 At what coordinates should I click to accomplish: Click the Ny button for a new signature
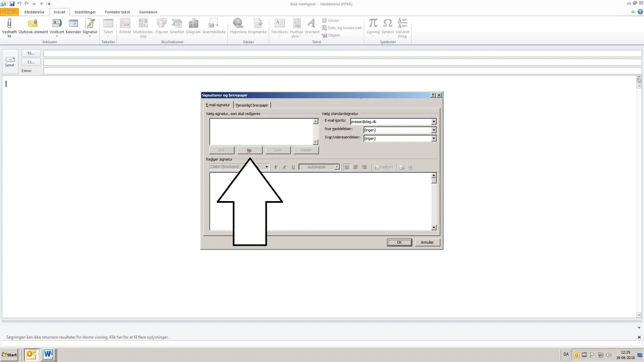250,150
